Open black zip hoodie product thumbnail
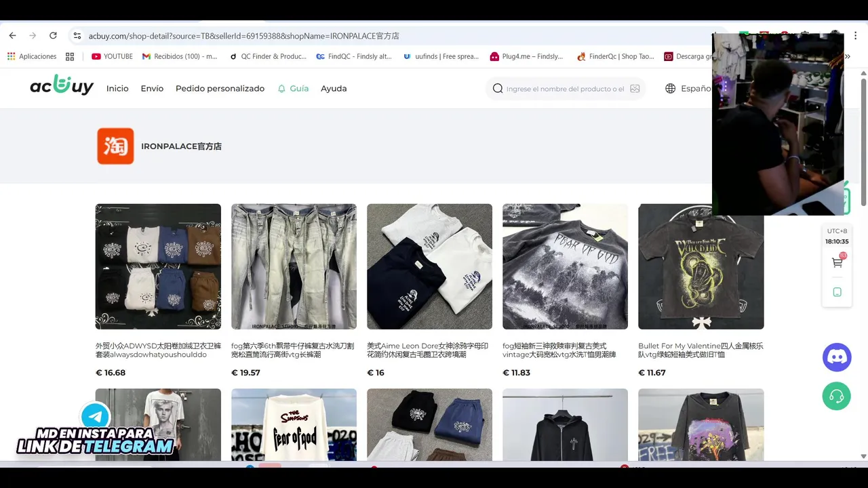The width and height of the screenshot is (868, 488). pyautogui.click(x=565, y=425)
